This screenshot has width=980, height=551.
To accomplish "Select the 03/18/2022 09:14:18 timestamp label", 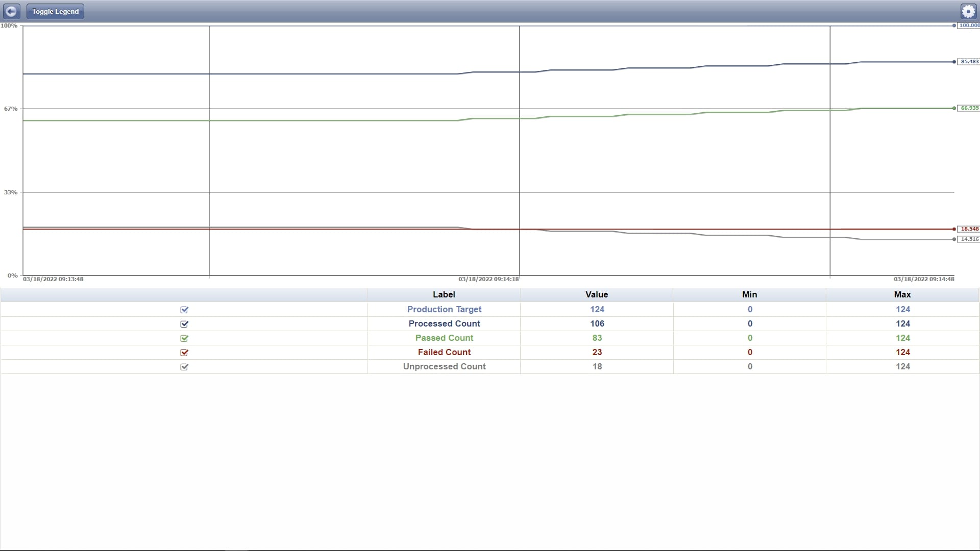I will pyautogui.click(x=488, y=279).
